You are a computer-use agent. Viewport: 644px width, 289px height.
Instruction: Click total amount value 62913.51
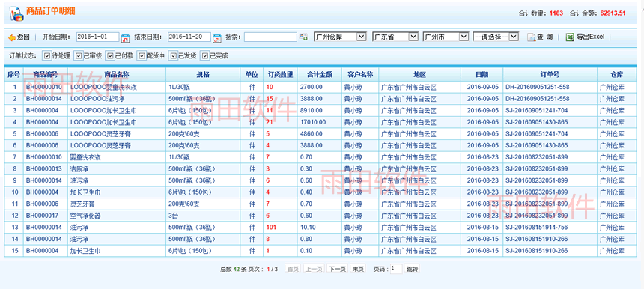click(x=613, y=13)
